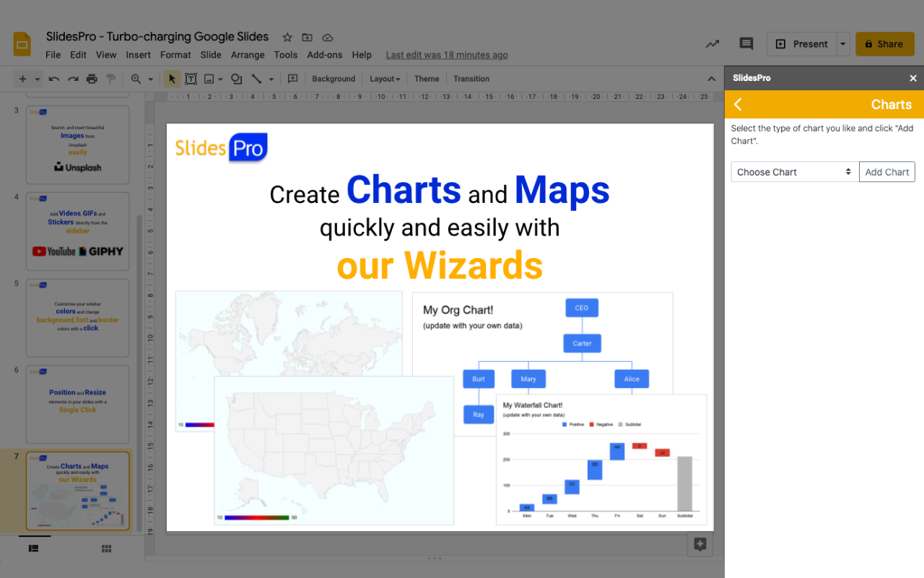Image resolution: width=924 pixels, height=578 pixels.
Task: Select slide 5 sidebar colors thumbnail
Action: click(78, 318)
